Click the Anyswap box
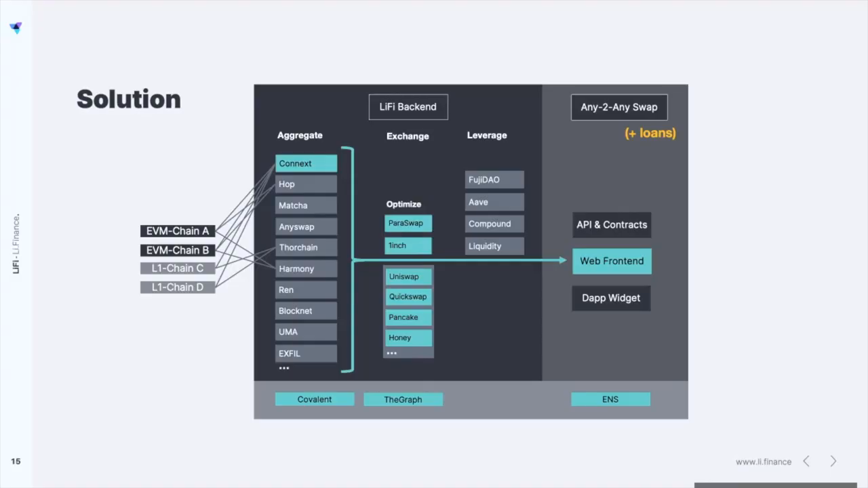 [x=306, y=226]
